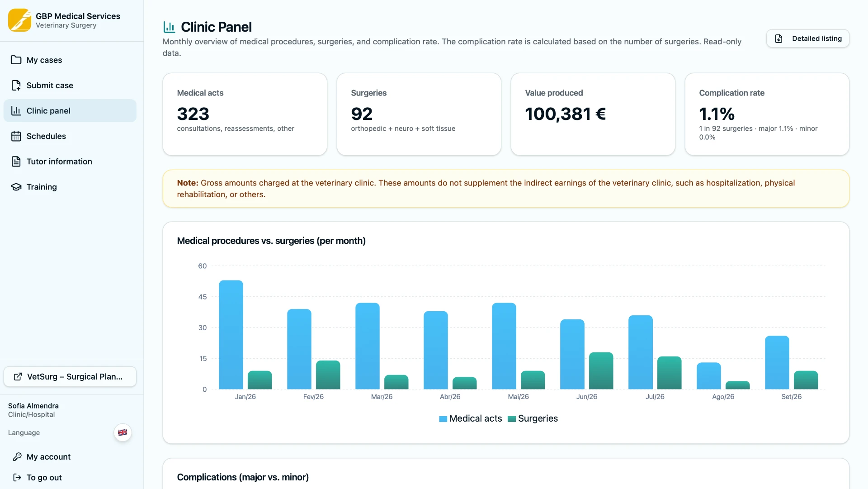Open Tutor information section
Screen dimensions: 868x489
[70, 161]
